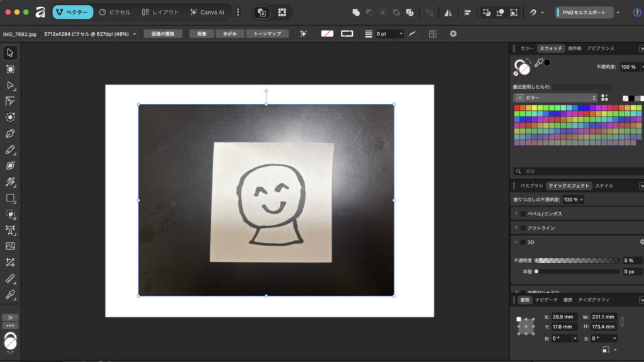This screenshot has width=644, height=362.
Task: Click the eyedropper icon in Swatches panel
Action: point(538,63)
